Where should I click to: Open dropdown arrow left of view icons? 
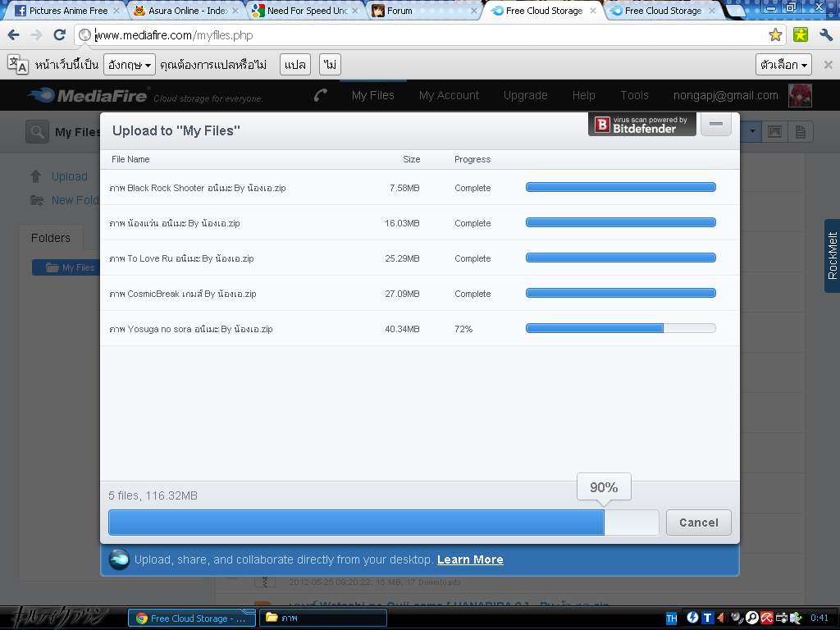pyautogui.click(x=751, y=131)
